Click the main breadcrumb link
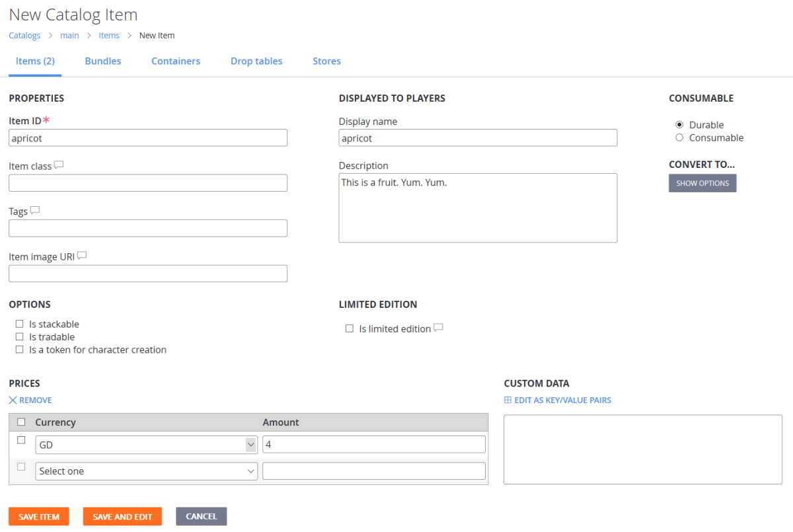The image size is (793, 532). click(69, 36)
